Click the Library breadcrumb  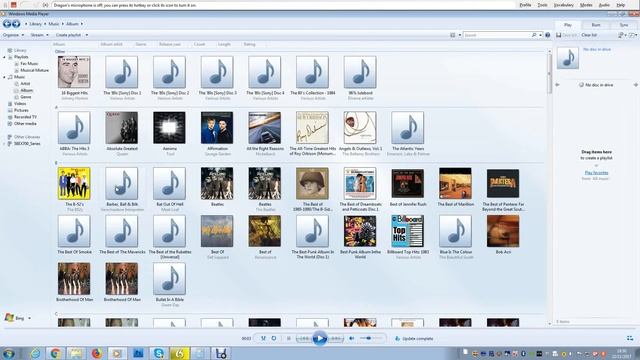tap(36, 24)
